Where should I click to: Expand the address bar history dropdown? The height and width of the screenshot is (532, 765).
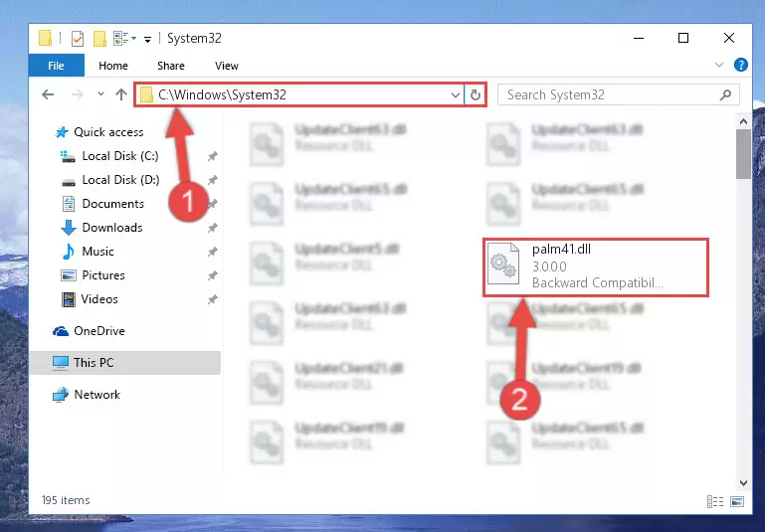(x=456, y=95)
